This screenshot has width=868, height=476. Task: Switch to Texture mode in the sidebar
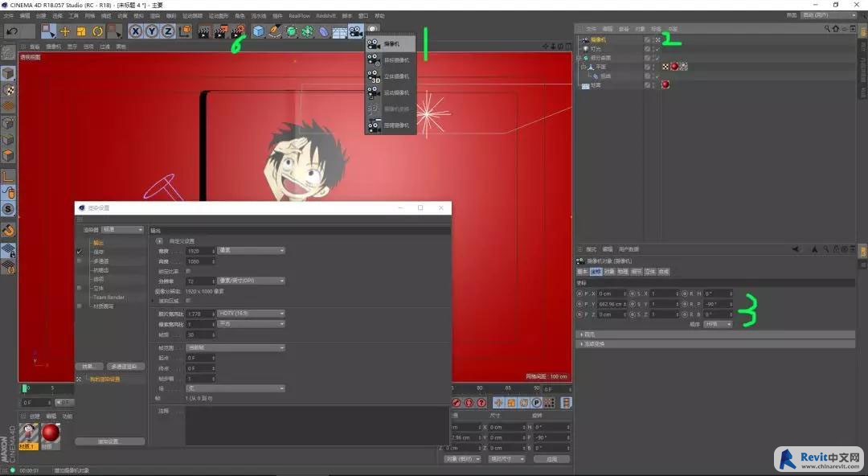(x=8, y=90)
